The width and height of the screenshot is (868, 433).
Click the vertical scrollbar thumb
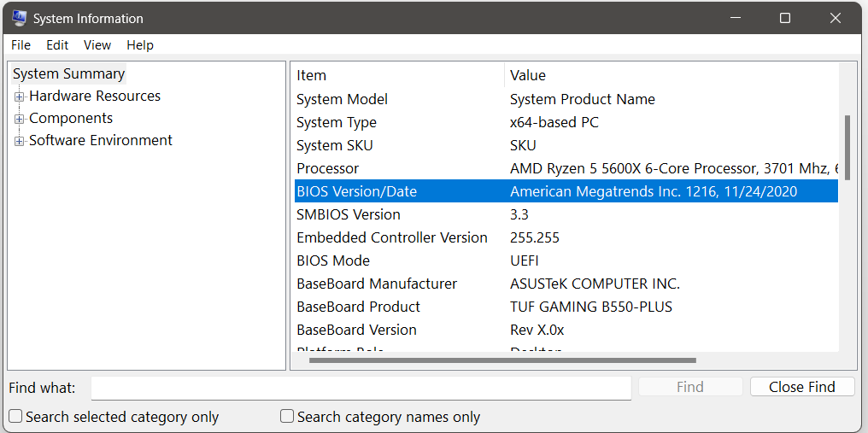[847, 147]
